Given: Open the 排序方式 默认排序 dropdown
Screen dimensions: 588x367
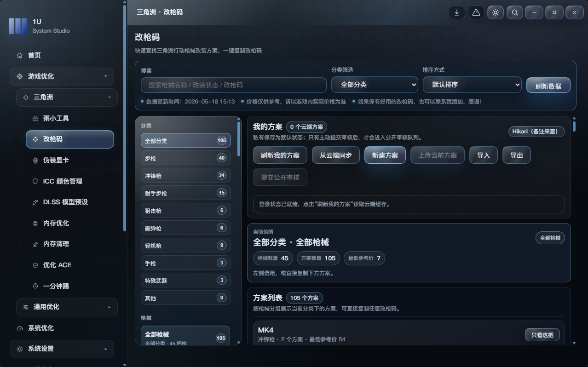Looking at the screenshot, I should [472, 85].
